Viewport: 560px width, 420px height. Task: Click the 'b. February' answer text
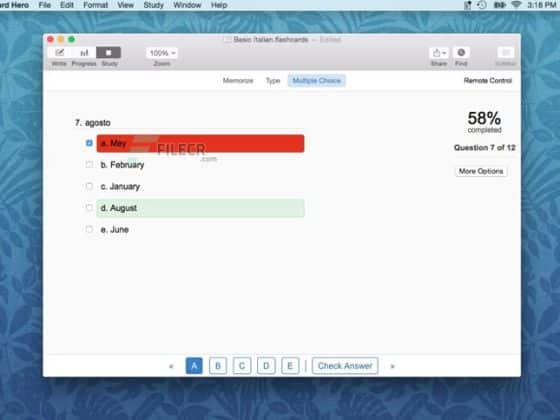coord(122,165)
